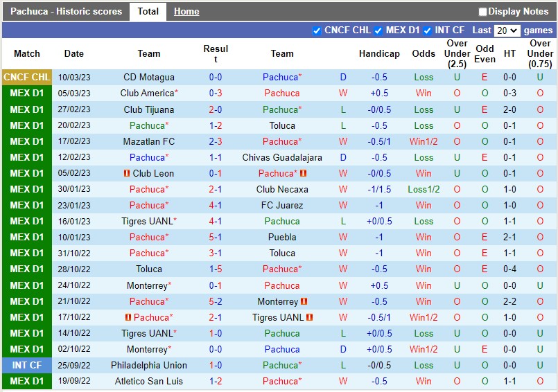Click the HT column header

coord(509,54)
